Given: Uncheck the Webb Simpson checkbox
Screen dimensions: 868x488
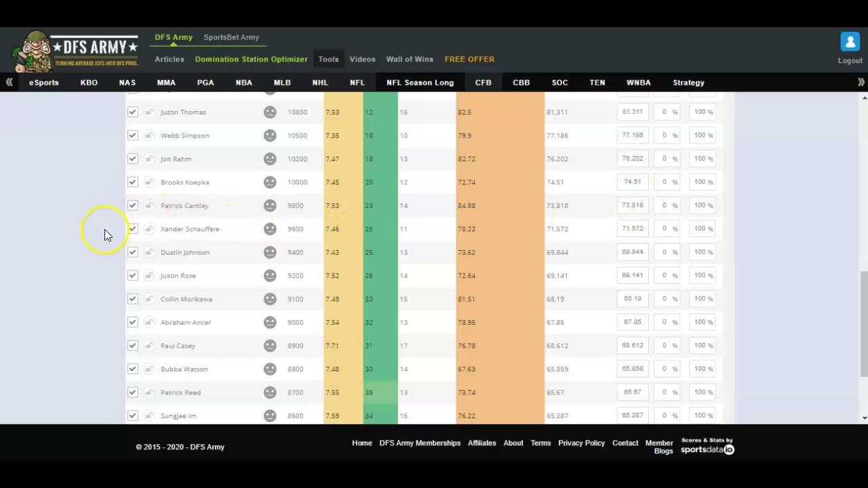Looking at the screenshot, I should [132, 136].
